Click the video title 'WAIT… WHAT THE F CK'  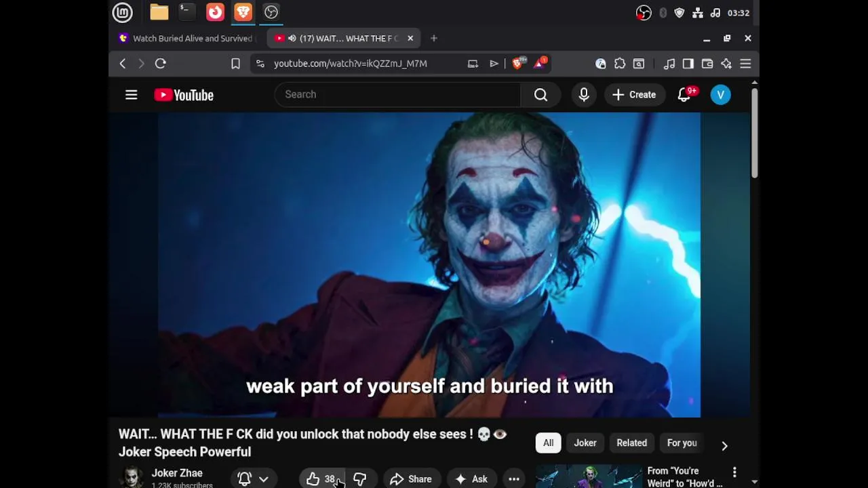312,443
